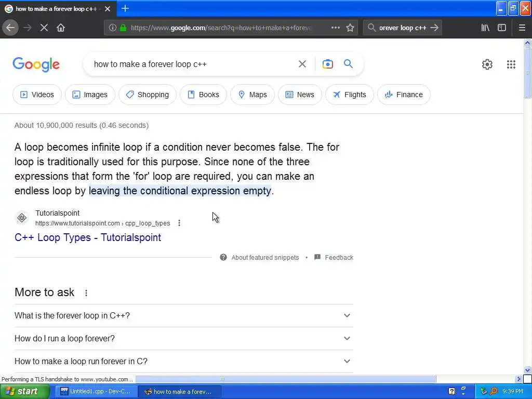Search by image with the camera icon
Image resolution: width=532 pixels, height=399 pixels.
(328, 64)
